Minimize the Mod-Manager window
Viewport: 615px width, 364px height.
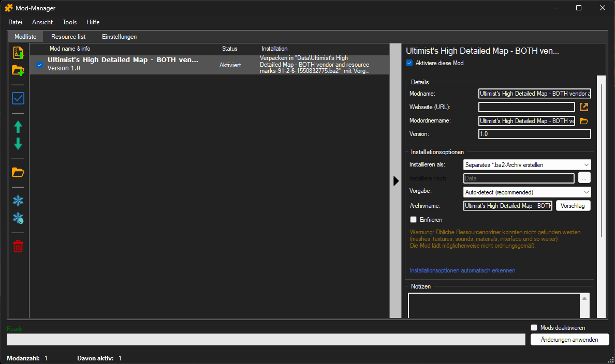(x=555, y=8)
